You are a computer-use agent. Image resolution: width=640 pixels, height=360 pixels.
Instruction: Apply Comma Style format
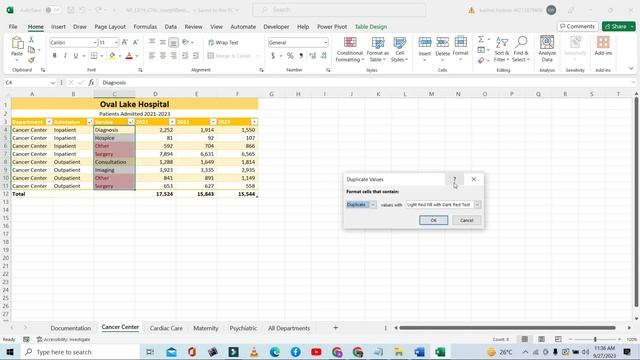click(301, 56)
